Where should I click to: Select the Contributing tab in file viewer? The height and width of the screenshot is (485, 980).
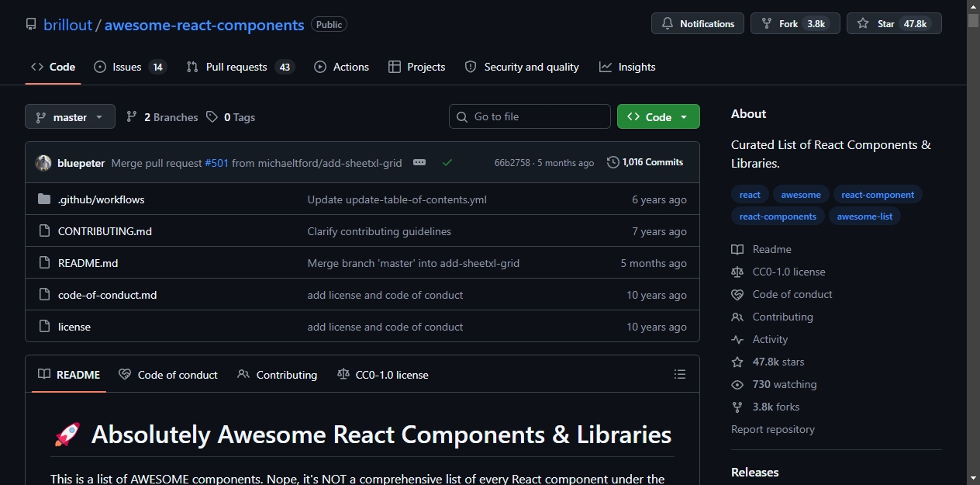(x=278, y=375)
